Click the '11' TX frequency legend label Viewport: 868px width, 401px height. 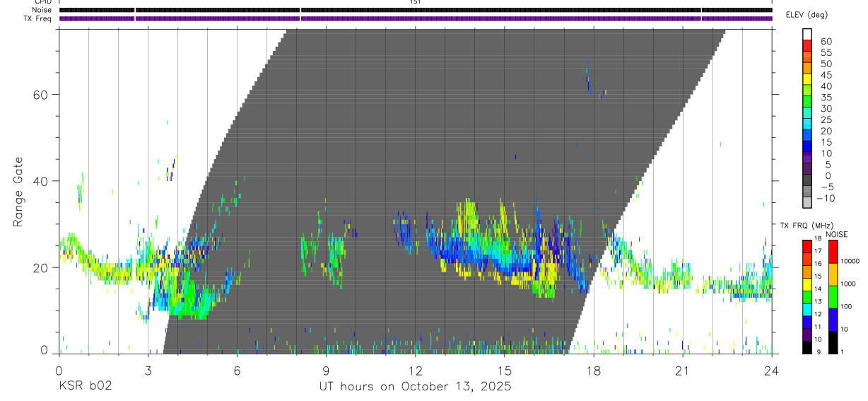click(x=818, y=327)
